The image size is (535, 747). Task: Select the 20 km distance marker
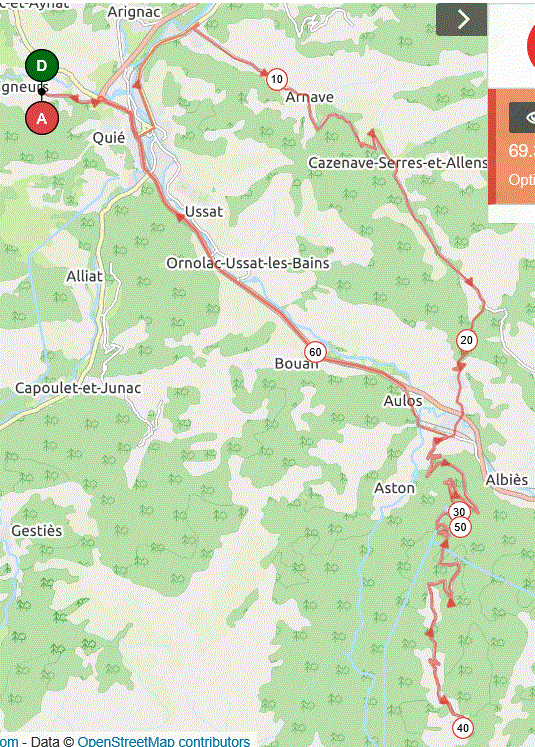tap(466, 340)
